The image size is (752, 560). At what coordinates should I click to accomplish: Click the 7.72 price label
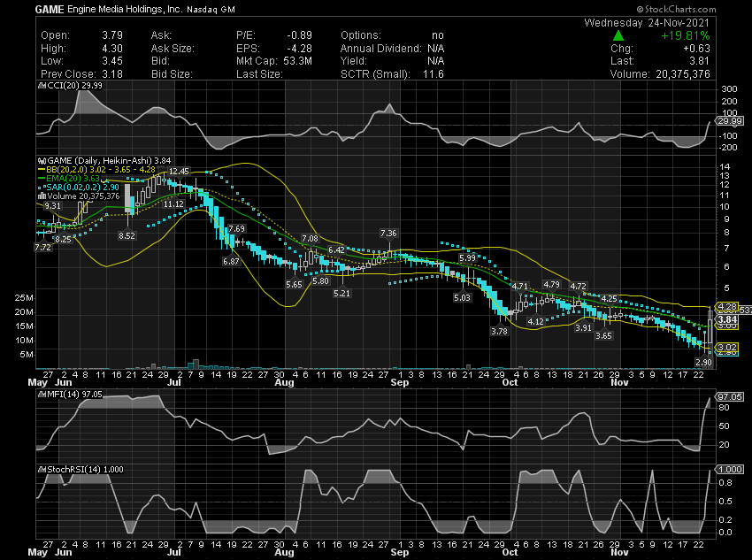tap(42, 248)
